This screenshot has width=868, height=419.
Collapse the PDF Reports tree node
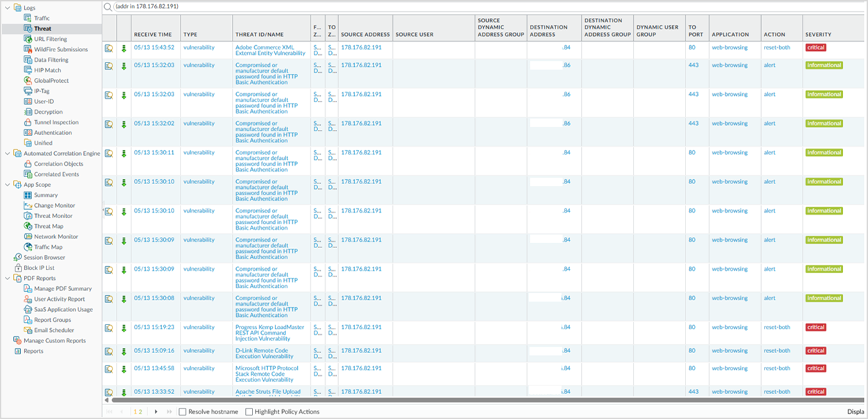point(7,279)
